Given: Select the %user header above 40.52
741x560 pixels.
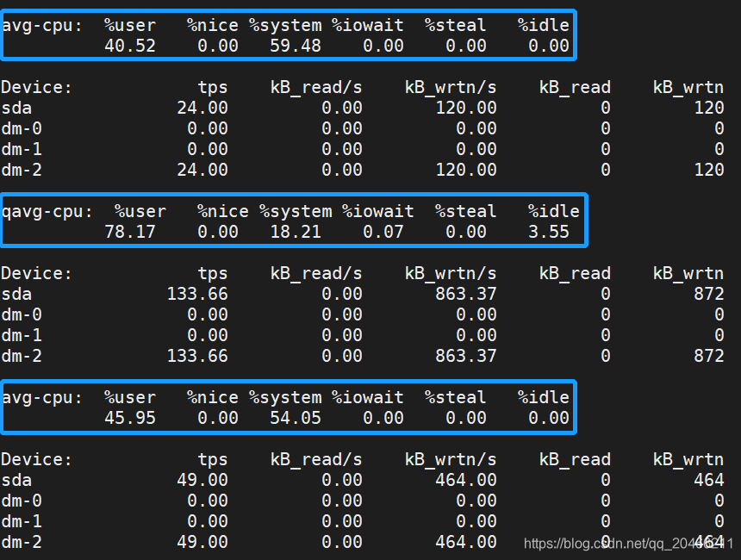Looking at the screenshot, I should [x=130, y=25].
